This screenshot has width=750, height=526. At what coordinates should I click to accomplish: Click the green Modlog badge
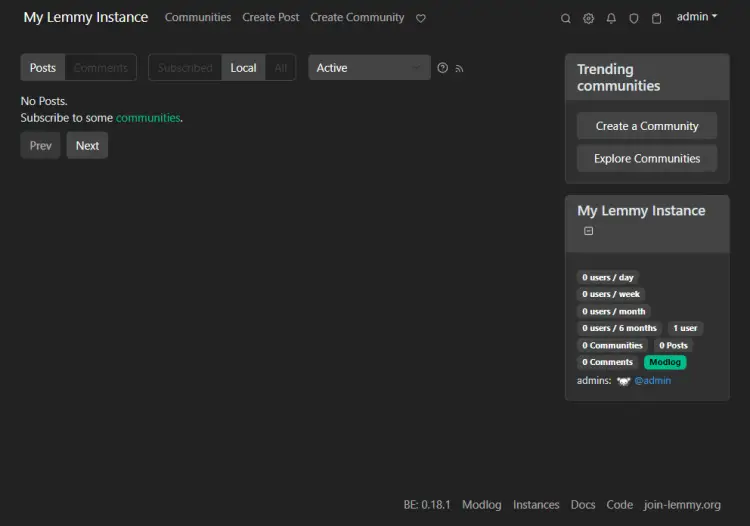tap(665, 362)
